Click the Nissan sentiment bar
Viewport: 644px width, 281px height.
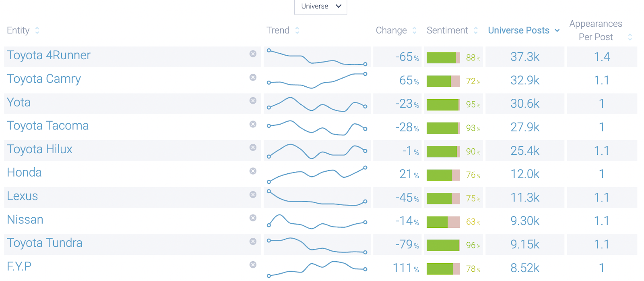pos(443,222)
